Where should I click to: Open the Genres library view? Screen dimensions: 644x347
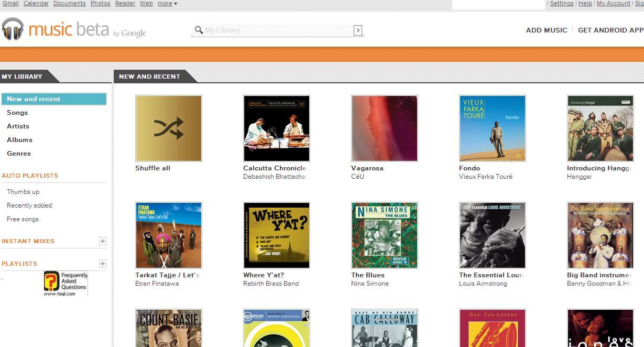(19, 154)
